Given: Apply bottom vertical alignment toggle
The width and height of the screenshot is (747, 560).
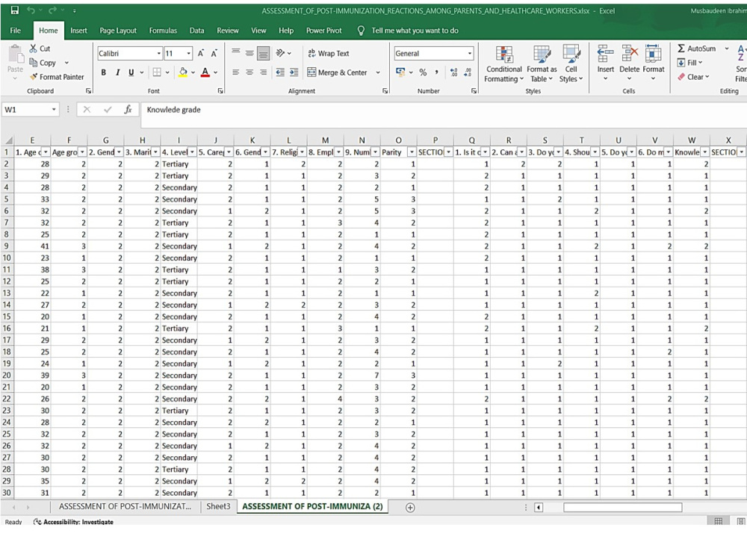Looking at the screenshot, I should [263, 53].
